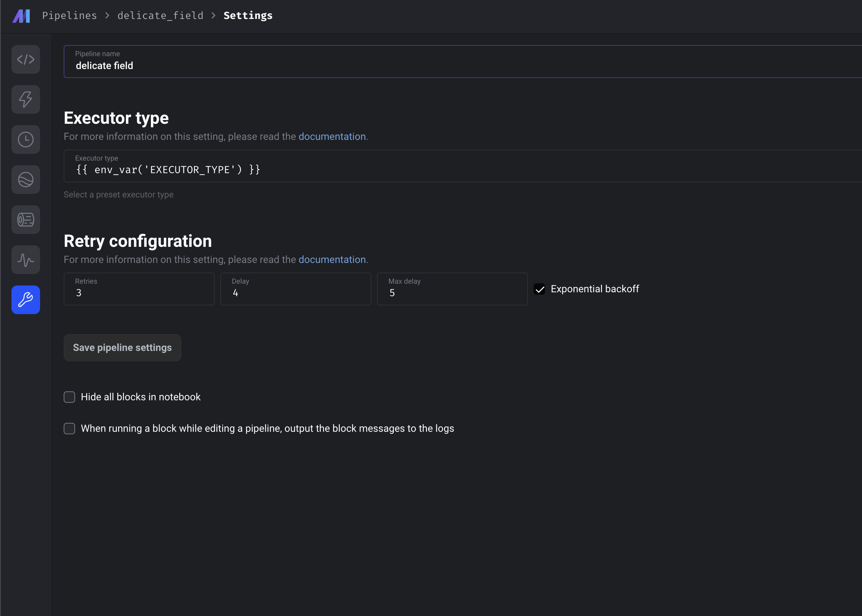
Task: Edit the Pipeline name field
Action: [x=463, y=62]
